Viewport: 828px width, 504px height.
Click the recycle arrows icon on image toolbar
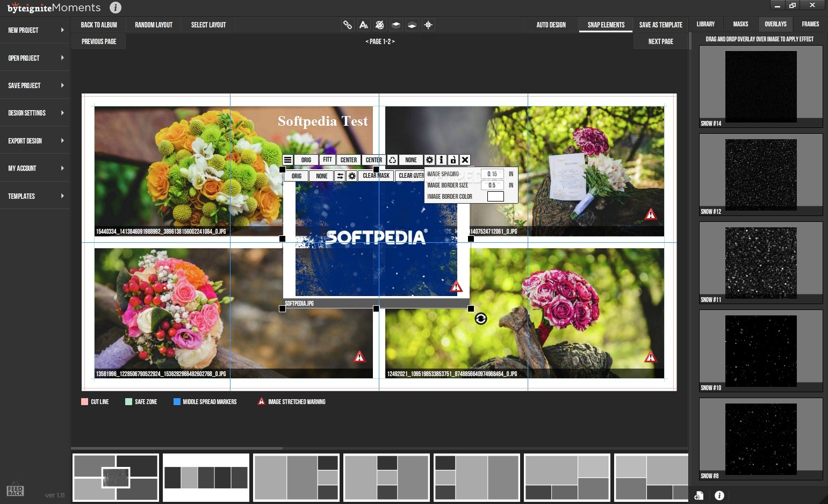[x=393, y=160]
